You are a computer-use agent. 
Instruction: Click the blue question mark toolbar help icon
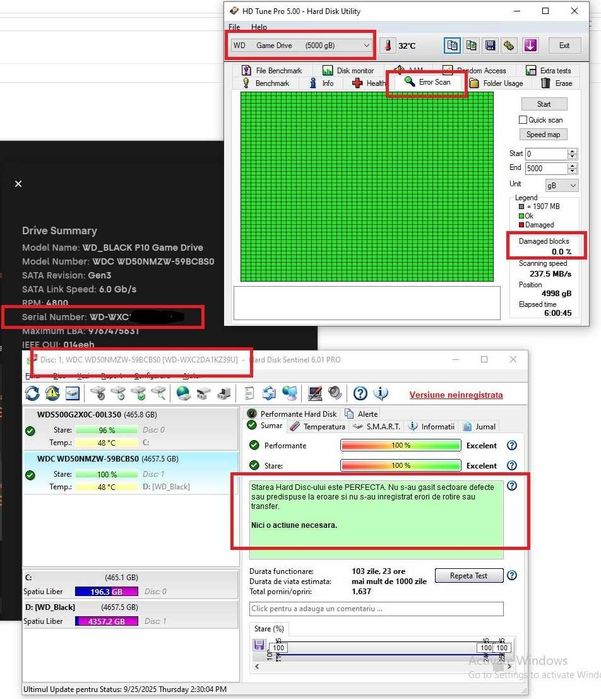click(360, 393)
